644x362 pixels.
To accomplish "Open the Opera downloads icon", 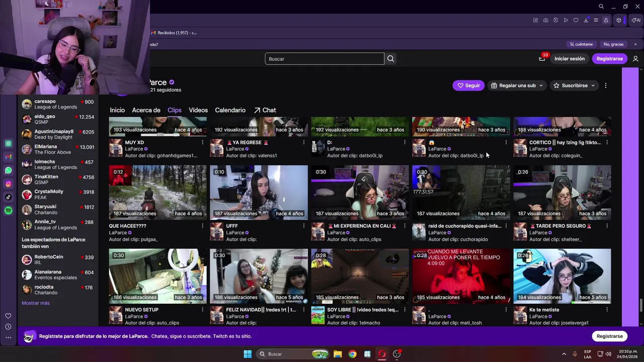I will (586, 20).
